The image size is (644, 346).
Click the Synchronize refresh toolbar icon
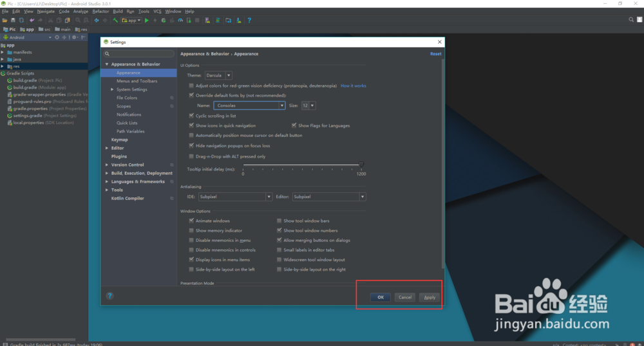coord(21,20)
